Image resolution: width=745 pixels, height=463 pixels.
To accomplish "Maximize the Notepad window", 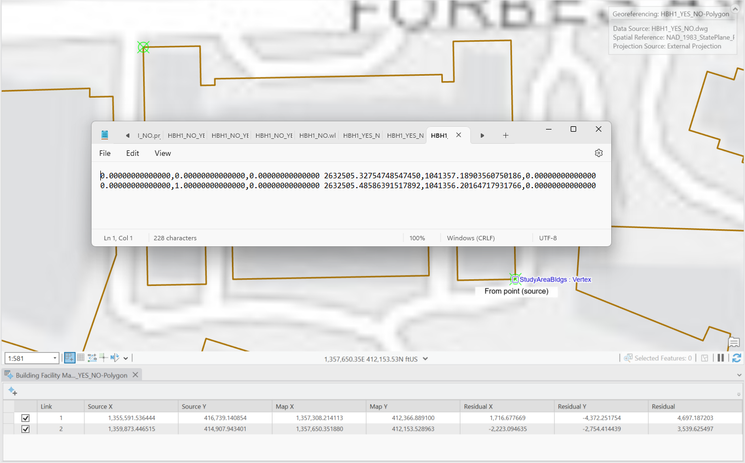I will [573, 129].
